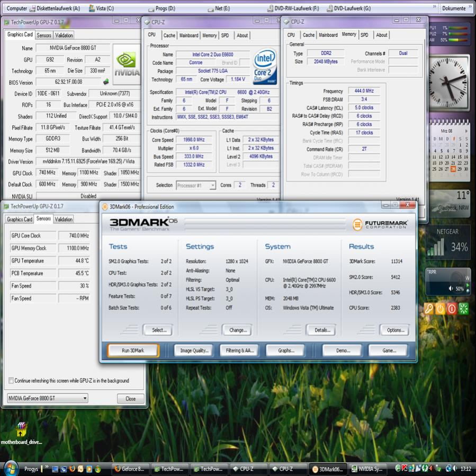476x476 pixels.
Task: Click the green restart gadget icon
Action: point(463,309)
